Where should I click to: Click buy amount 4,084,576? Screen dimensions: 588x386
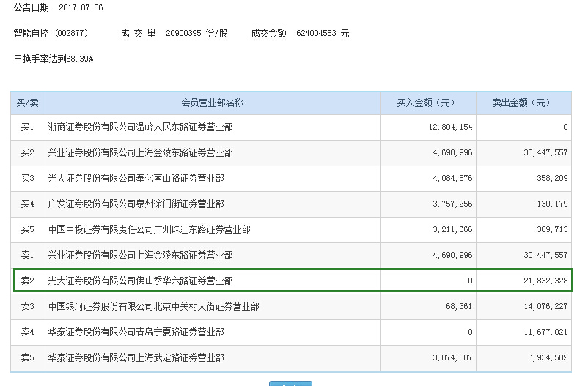[x=452, y=178]
